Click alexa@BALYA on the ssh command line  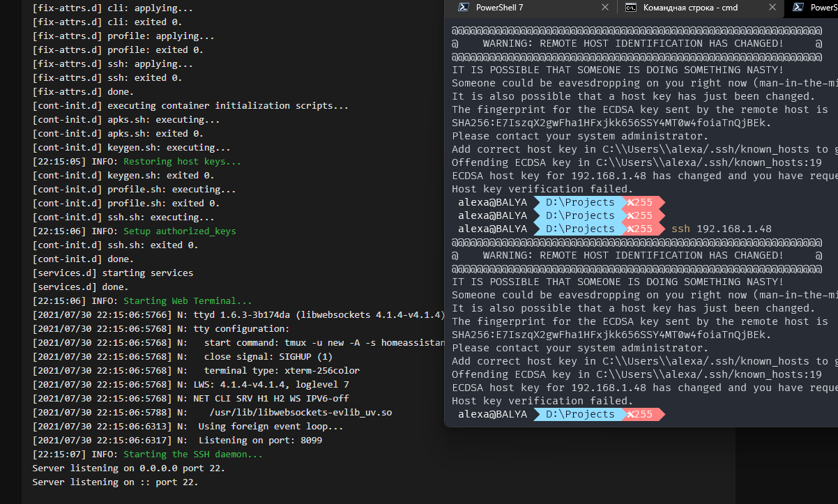point(492,229)
